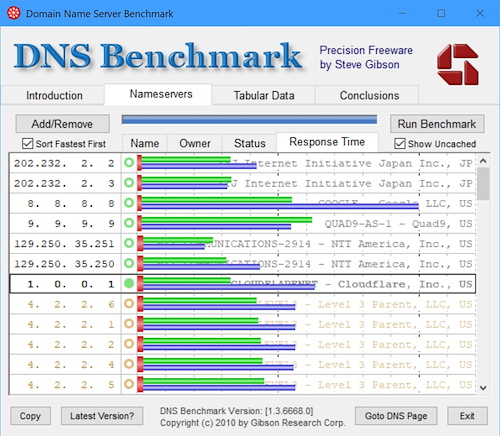The image size is (500, 436).
Task: Select the Response Time sub-tab
Action: pyautogui.click(x=327, y=142)
